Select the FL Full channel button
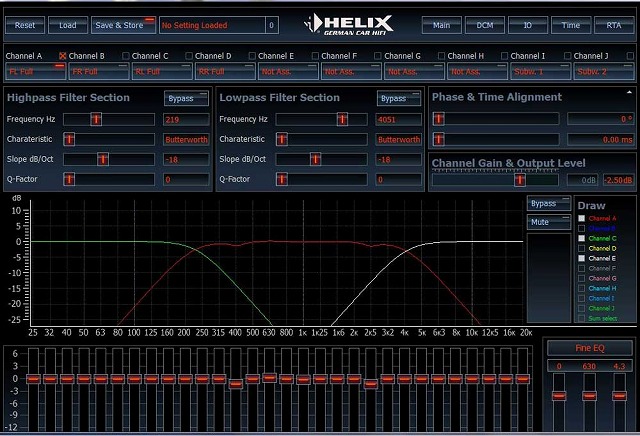Viewport: 640px width, 436px height. [36, 71]
